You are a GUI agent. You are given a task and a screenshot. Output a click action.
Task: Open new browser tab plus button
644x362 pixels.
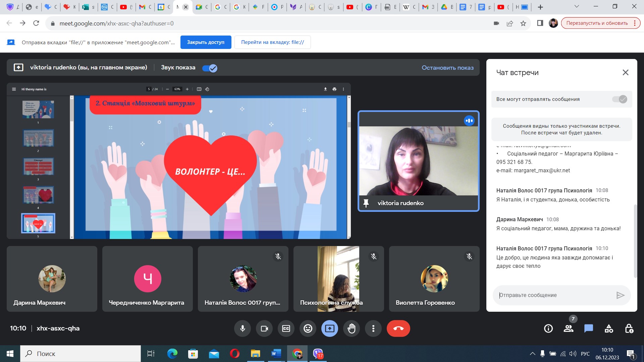tap(540, 7)
